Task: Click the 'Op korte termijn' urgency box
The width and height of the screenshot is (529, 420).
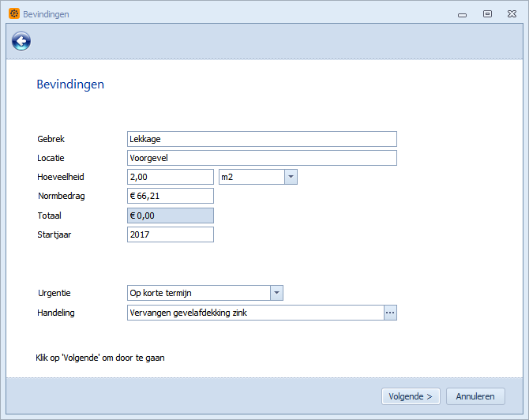Action: (197, 293)
